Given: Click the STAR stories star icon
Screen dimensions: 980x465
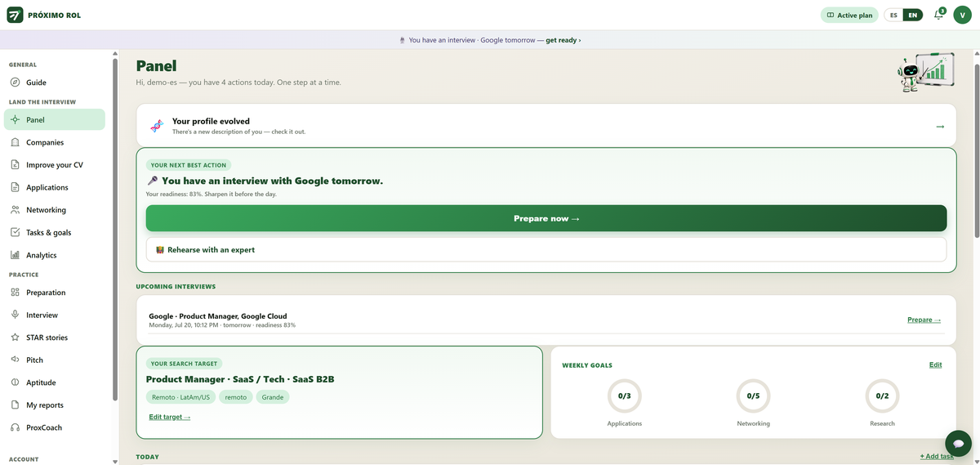Looking at the screenshot, I should coord(16,338).
